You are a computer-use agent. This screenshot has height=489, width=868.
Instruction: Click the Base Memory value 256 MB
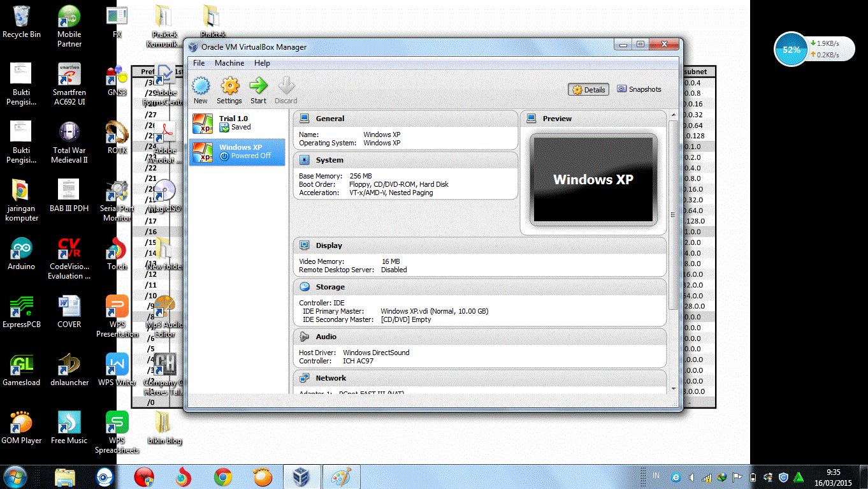[x=361, y=176]
